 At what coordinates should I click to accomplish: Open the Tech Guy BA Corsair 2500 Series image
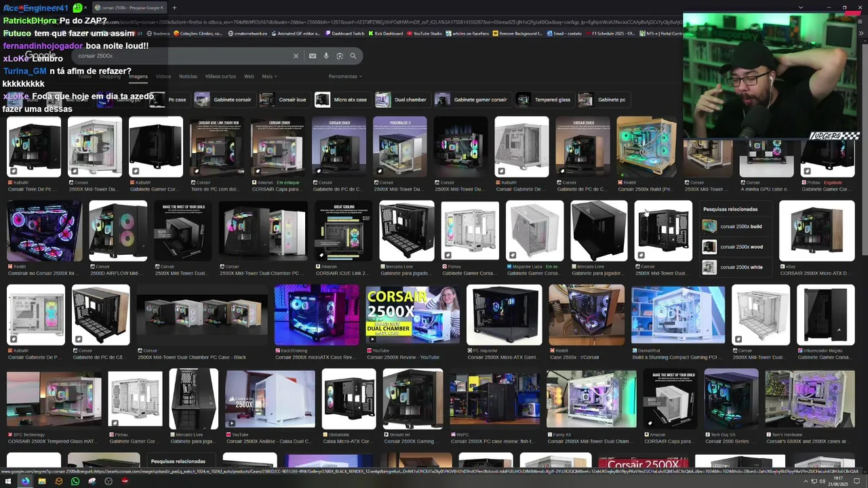pyautogui.click(x=731, y=399)
